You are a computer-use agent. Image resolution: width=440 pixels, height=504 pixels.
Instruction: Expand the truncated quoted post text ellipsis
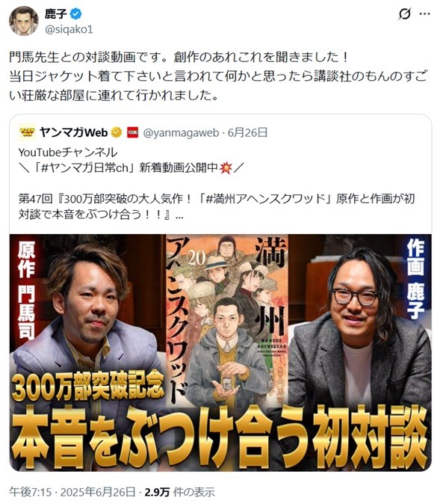tap(179, 215)
